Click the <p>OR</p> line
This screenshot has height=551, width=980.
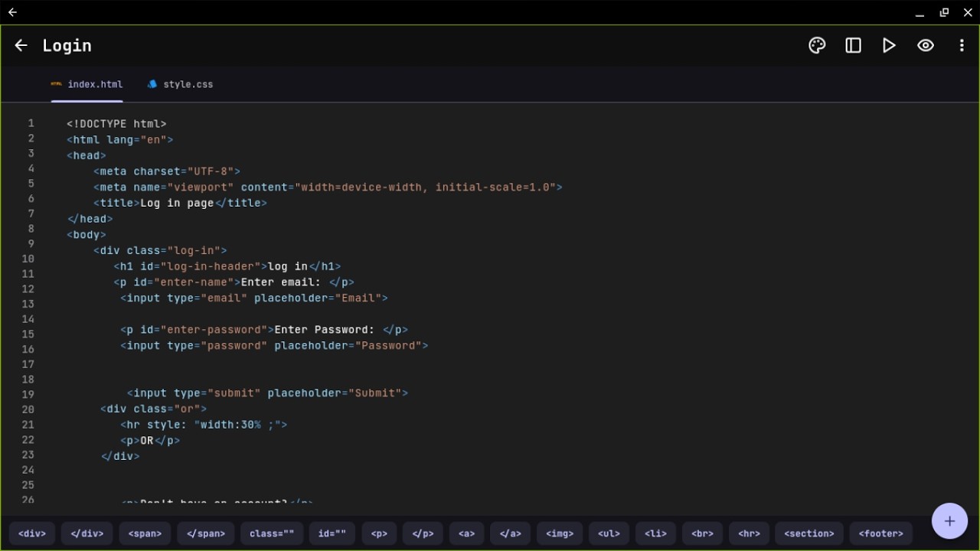coord(150,441)
